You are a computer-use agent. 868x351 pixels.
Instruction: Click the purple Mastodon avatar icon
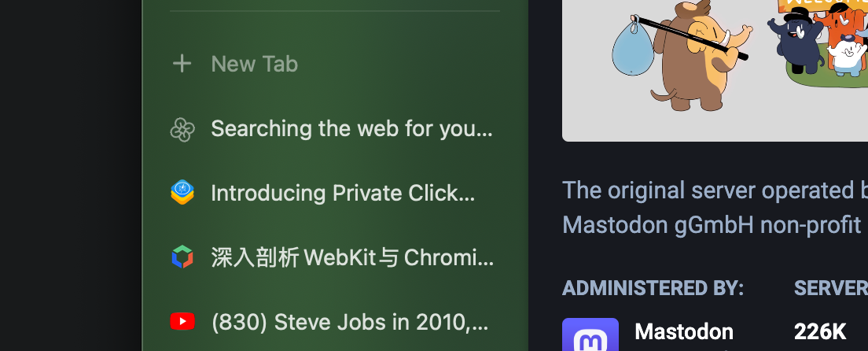pos(590,335)
